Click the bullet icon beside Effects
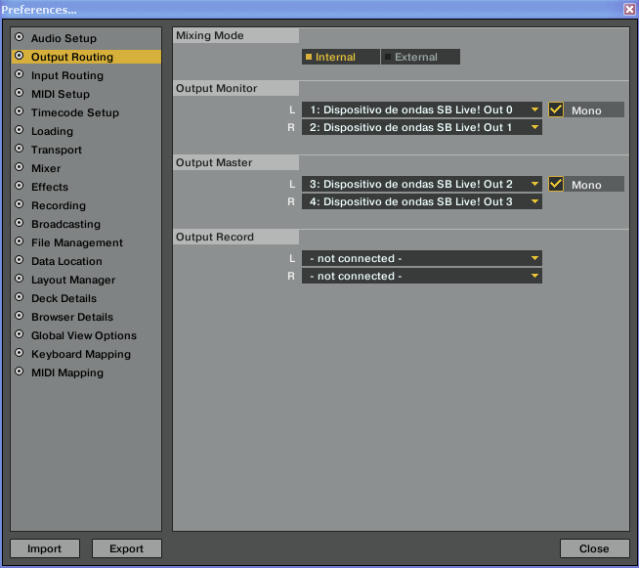The image size is (639, 568). (19, 186)
